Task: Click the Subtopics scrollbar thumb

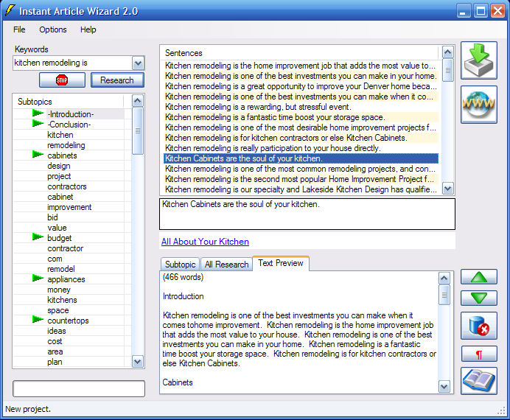Action: [138, 130]
